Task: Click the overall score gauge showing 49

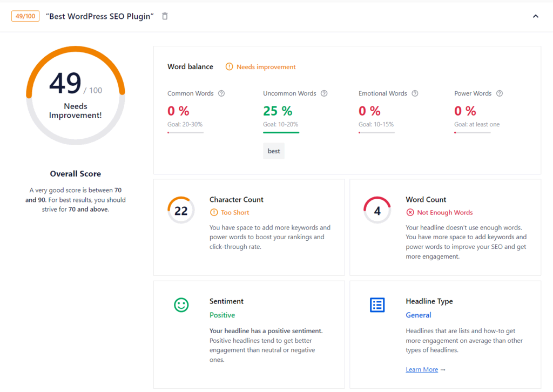Action: (x=76, y=94)
